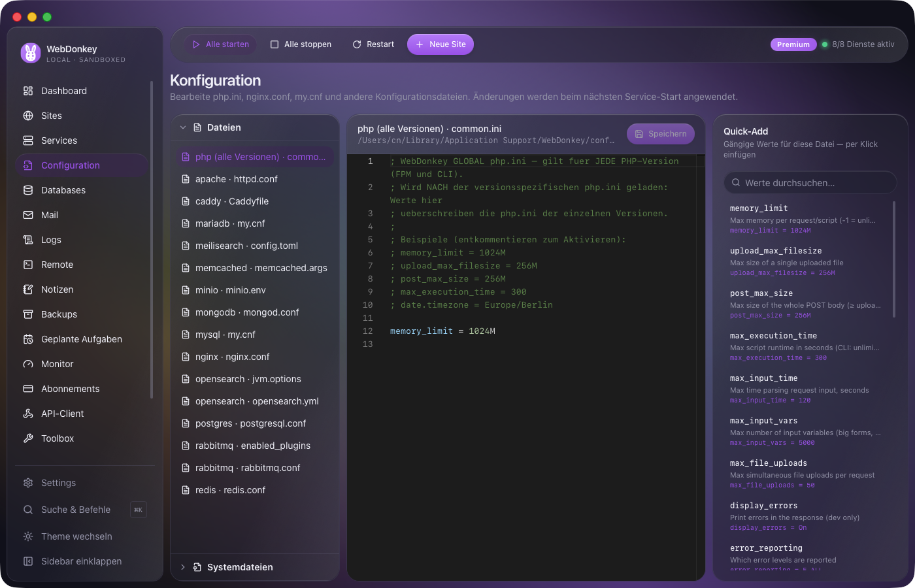The image size is (915, 588).
Task: Create new site with Neue Site
Action: (441, 44)
